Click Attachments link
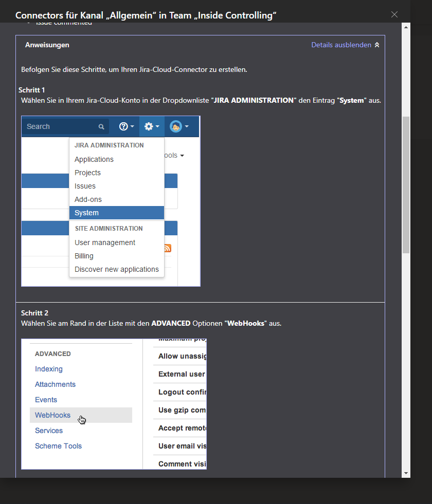The height and width of the screenshot is (504, 432). [x=55, y=384]
